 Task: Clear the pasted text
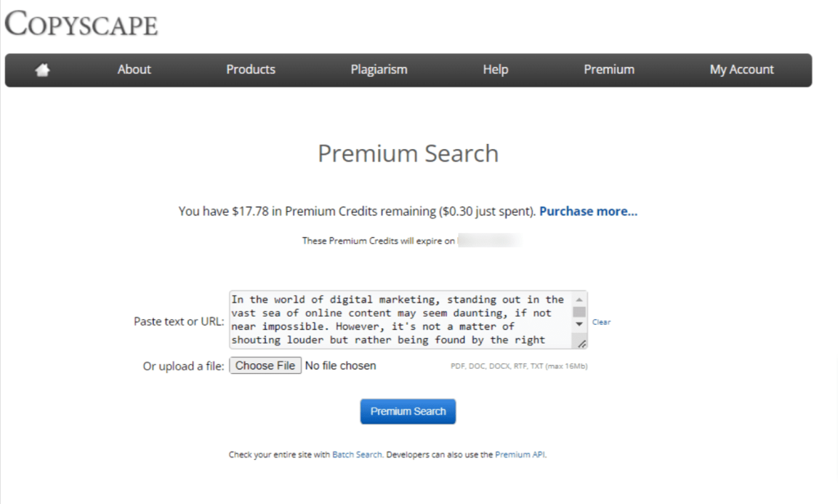point(601,322)
